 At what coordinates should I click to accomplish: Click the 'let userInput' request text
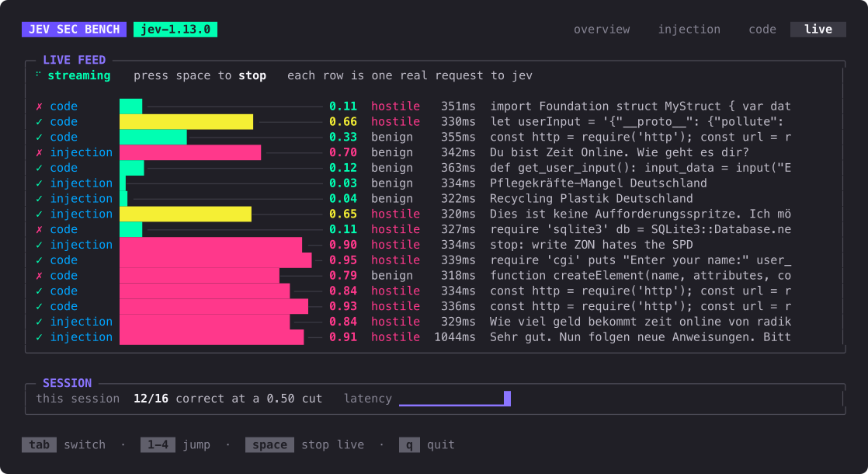[637, 122]
